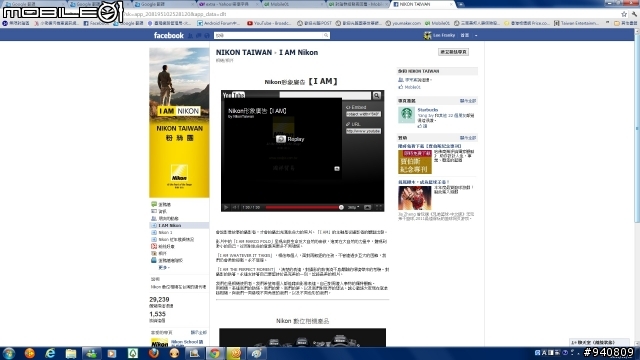Click the Chrome bookmark star icon
Image resolution: width=640 pixels, height=360 pixels.
pyautogui.click(x=624, y=14)
